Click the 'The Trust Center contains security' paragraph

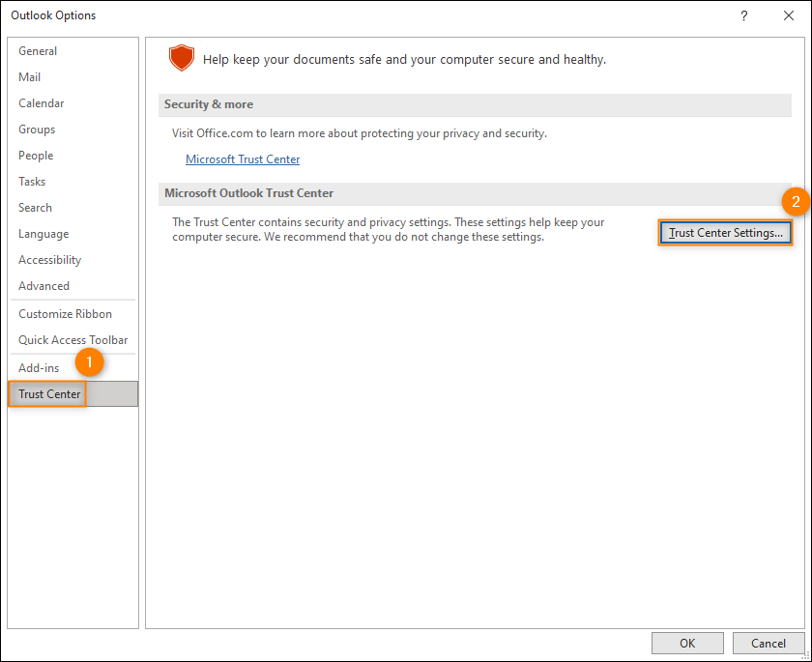(x=389, y=229)
